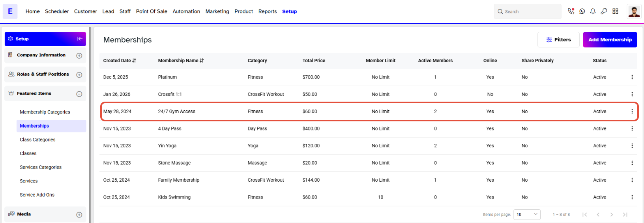Click the Family Membership name cell
Image resolution: width=644 pixels, height=223 pixels.
coord(179,180)
